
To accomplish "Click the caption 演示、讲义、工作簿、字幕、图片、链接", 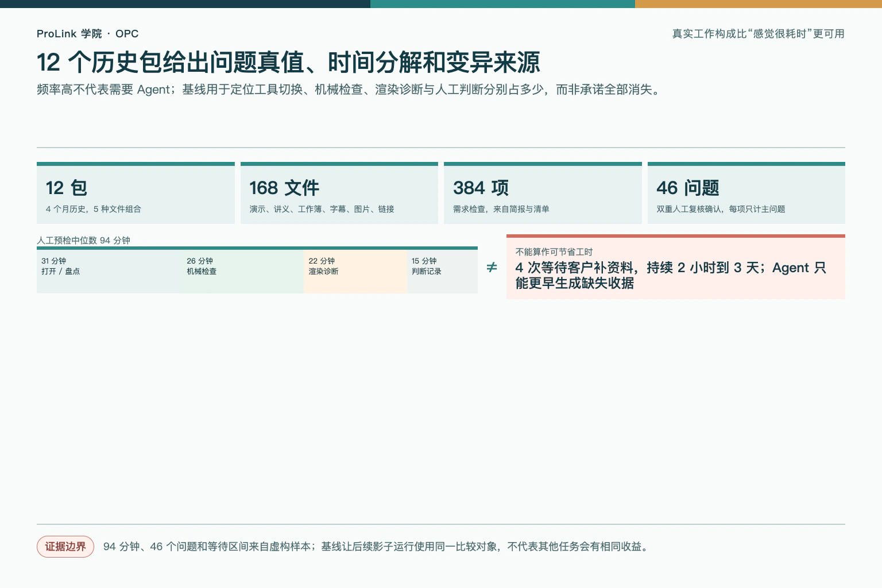I will point(322,209).
